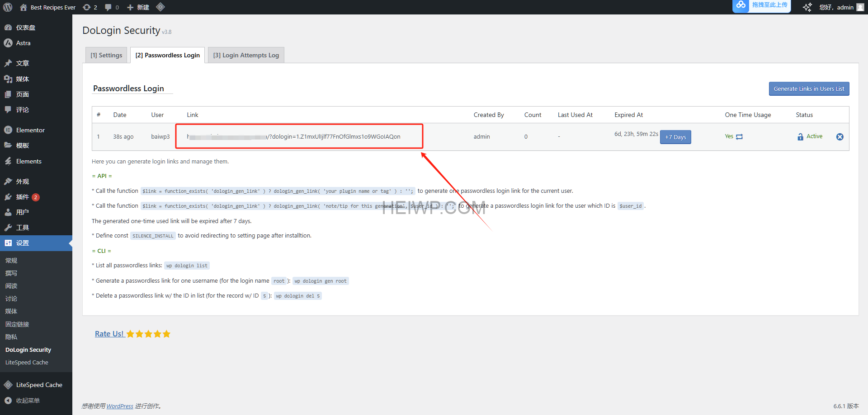The image size is (868, 415).
Task: Click the 'wp dologin del 5' code snippet
Action: (298, 296)
